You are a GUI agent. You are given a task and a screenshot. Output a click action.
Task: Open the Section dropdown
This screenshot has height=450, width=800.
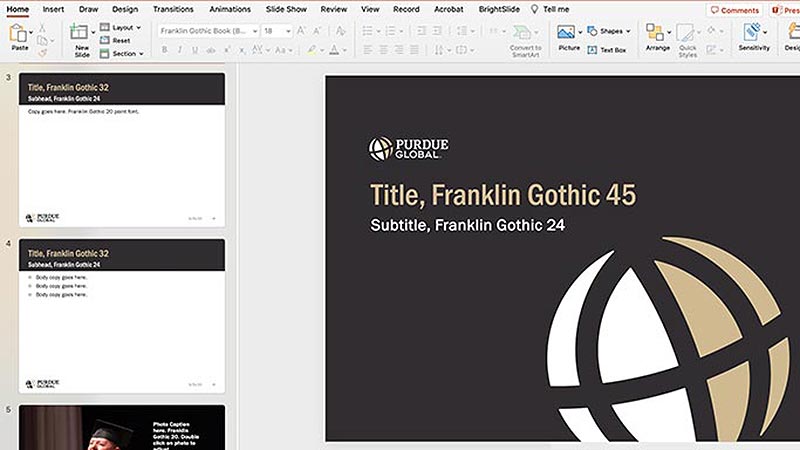(121, 54)
